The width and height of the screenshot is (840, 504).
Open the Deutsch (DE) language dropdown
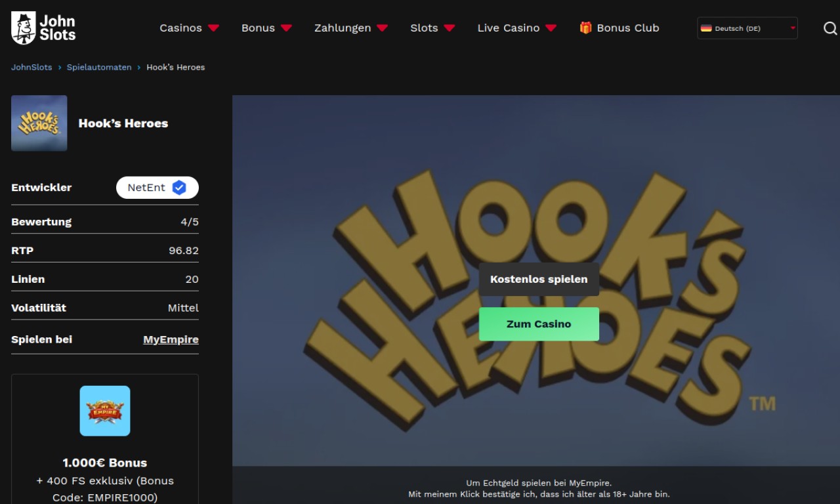[x=747, y=28]
